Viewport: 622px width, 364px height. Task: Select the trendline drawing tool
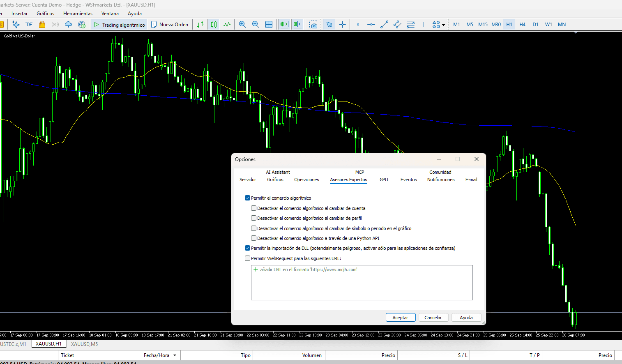[x=384, y=25]
